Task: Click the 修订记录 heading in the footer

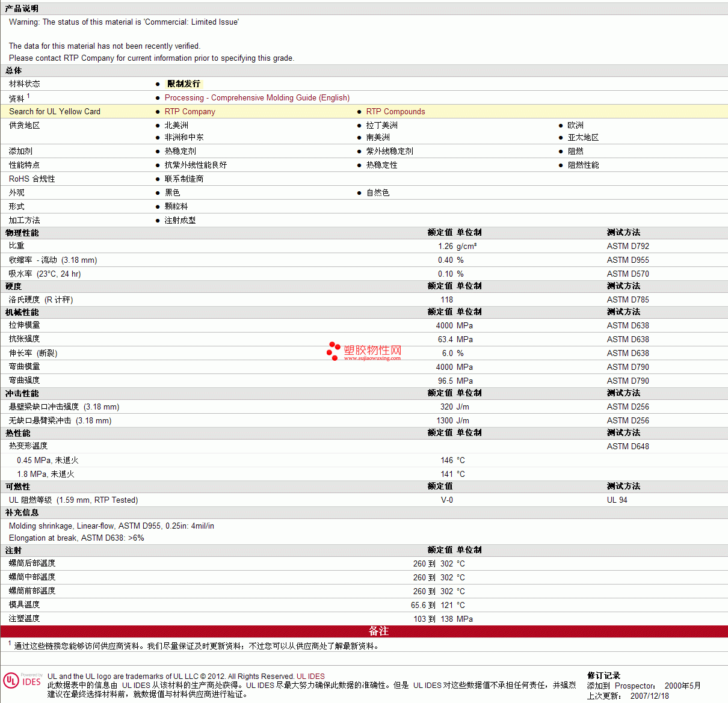Action: 604,675
